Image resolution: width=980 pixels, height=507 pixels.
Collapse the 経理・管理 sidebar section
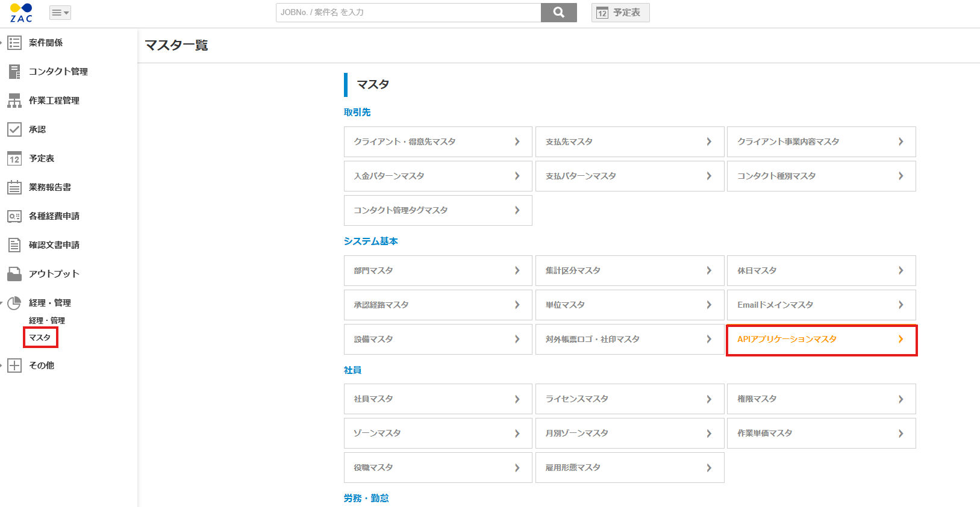pyautogui.click(x=2, y=303)
